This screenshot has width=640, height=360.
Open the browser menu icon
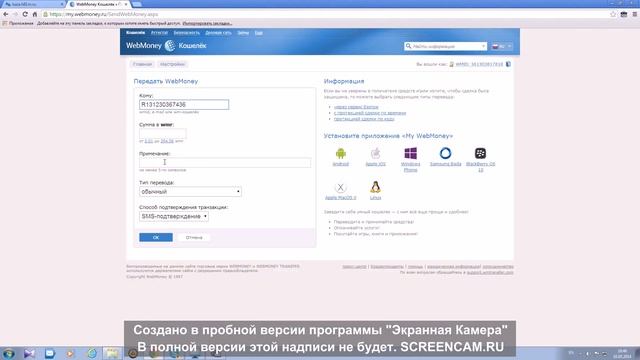click(635, 14)
